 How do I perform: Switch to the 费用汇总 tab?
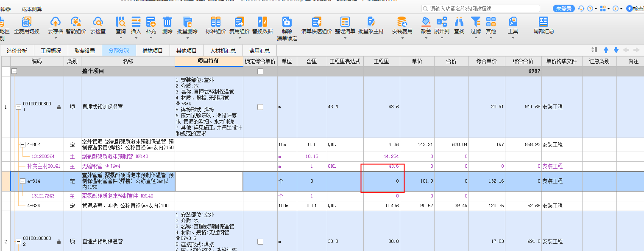point(259,51)
